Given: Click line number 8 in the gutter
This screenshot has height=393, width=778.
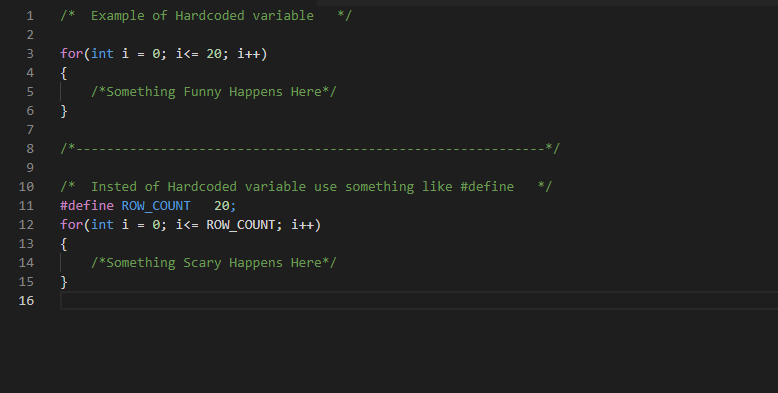Looking at the screenshot, I should pyautogui.click(x=30, y=148).
